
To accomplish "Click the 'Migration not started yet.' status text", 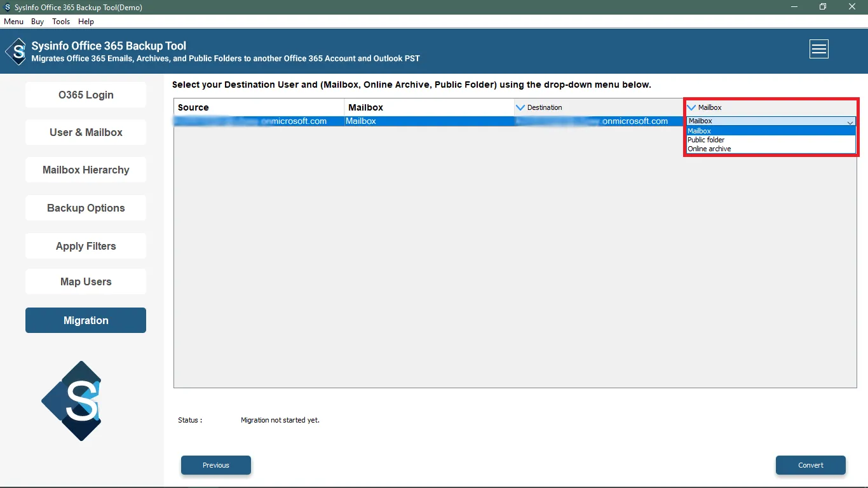I will point(280,420).
